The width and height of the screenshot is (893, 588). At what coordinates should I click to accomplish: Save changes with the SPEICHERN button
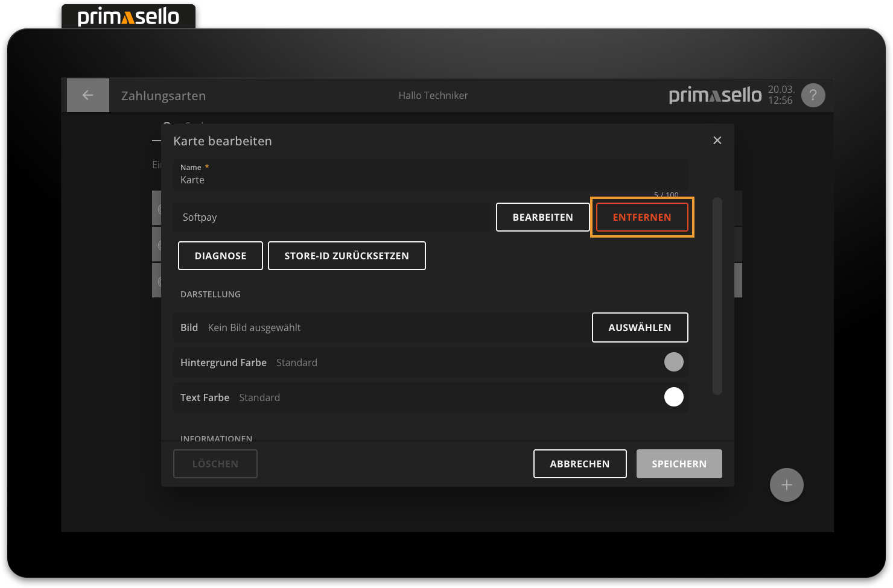[x=679, y=464]
